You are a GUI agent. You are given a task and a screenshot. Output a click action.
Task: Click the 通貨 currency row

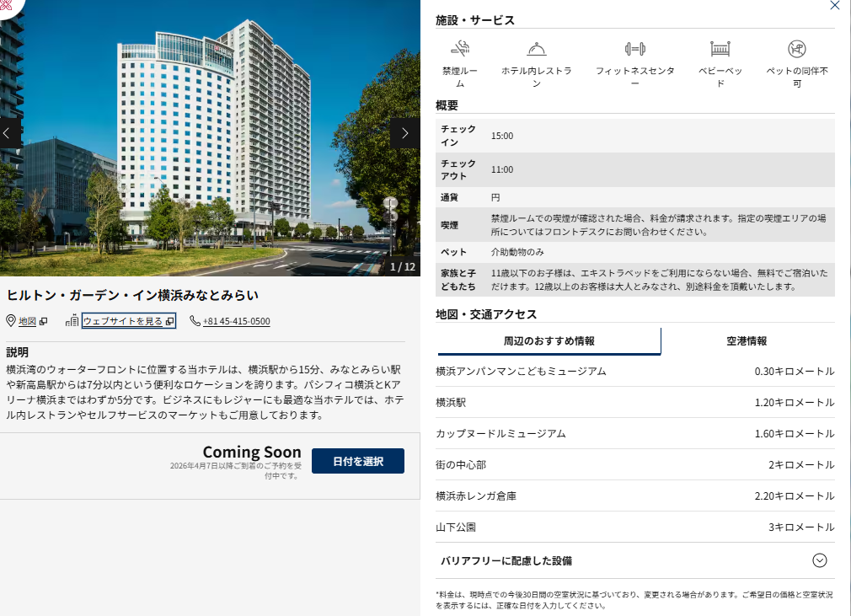(x=635, y=197)
